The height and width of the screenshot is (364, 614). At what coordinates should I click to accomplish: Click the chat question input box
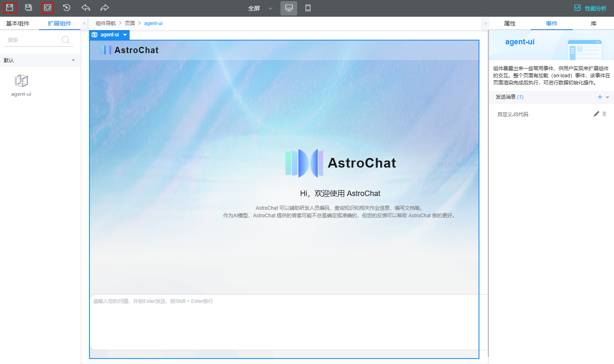tap(288, 322)
